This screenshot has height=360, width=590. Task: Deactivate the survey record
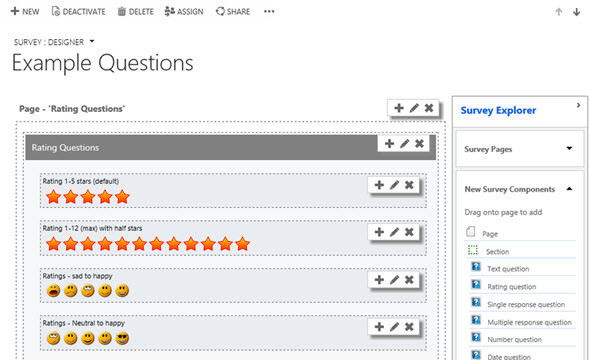(x=78, y=12)
